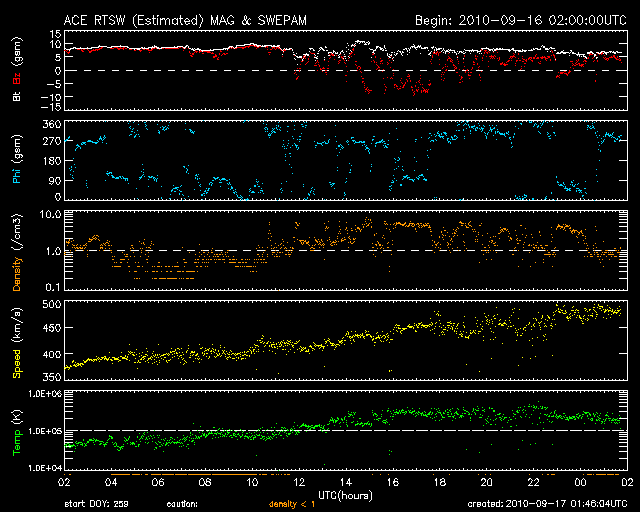Click inside the cyan Phi angle plot
Viewport: 640px width, 512px height.
click(x=346, y=160)
